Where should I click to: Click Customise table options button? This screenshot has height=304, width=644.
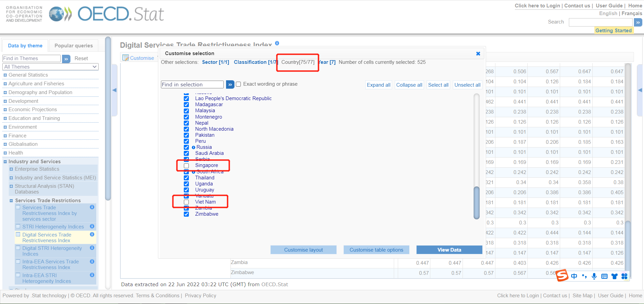pos(376,250)
